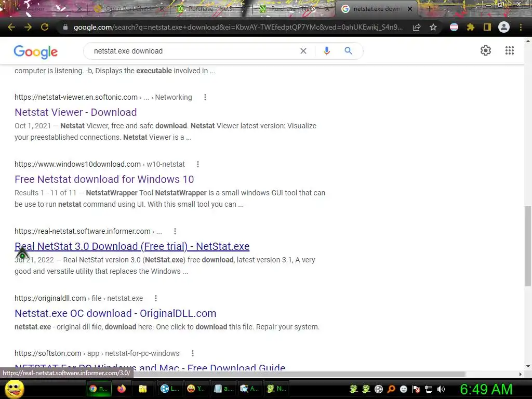Switch to the Open Port Check tab
The height and width of the screenshot is (399, 532).
(x=127, y=9)
